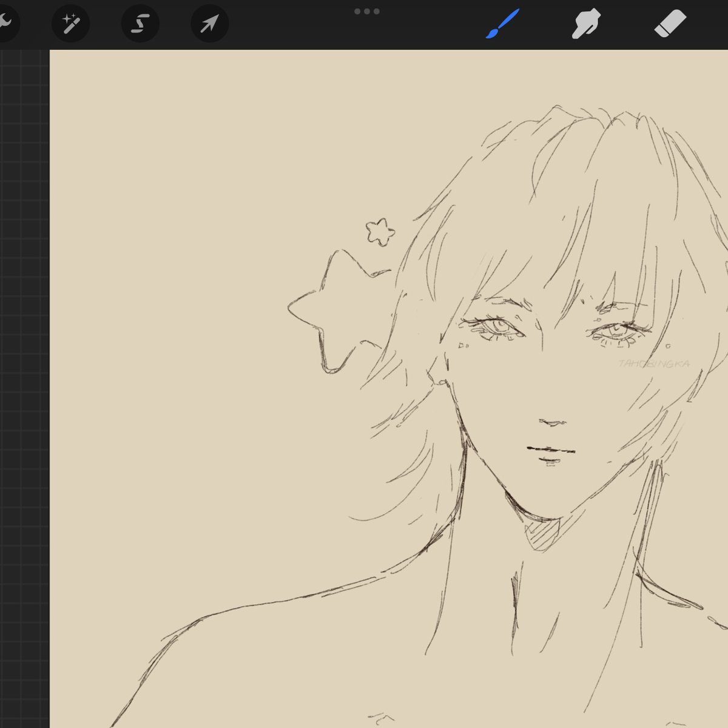728x728 pixels.
Task: Open the Actions wrench menu
Action: [x=5, y=24]
